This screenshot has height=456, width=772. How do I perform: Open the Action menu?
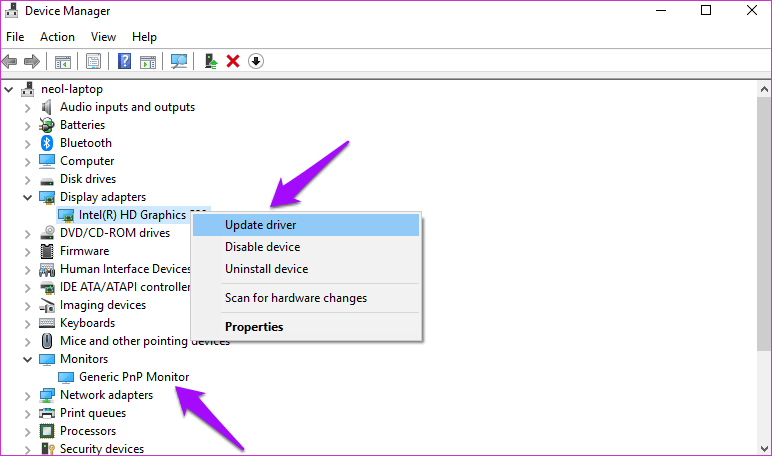[x=57, y=37]
